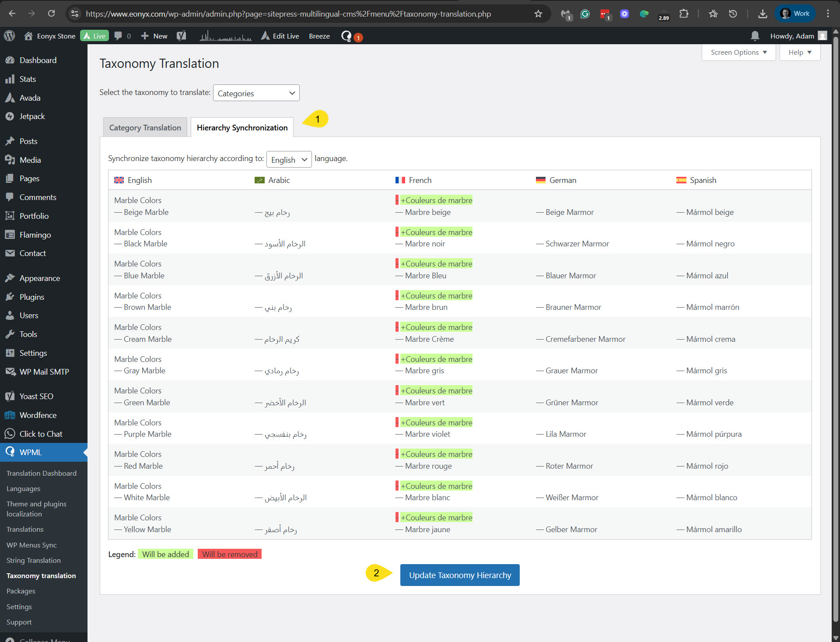Reload the page with the refresh icon
This screenshot has width=840, height=642.
coord(51,14)
